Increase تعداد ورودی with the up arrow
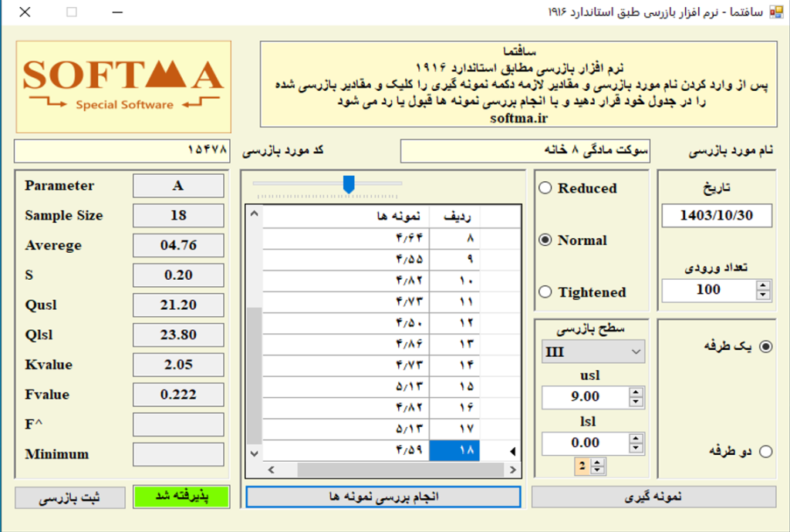Viewport: 790px width, 532px height. [x=763, y=285]
